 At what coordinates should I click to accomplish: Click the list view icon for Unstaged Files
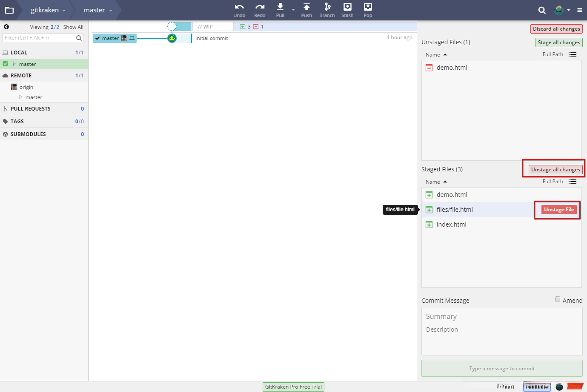tap(573, 54)
